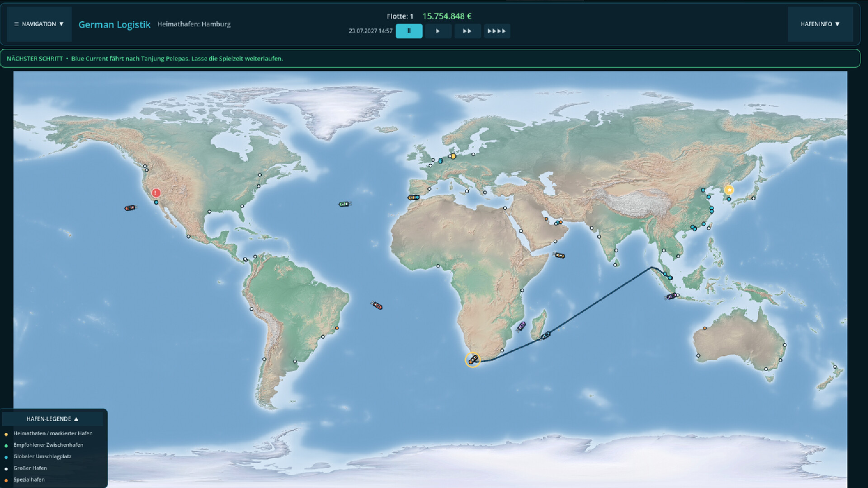The width and height of the screenshot is (868, 488).
Task: Select the ship circled at Cape Town
Action: pos(473,360)
